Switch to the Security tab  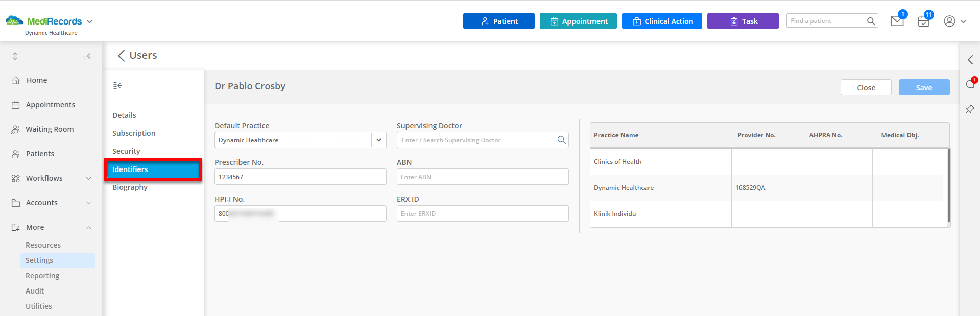126,151
